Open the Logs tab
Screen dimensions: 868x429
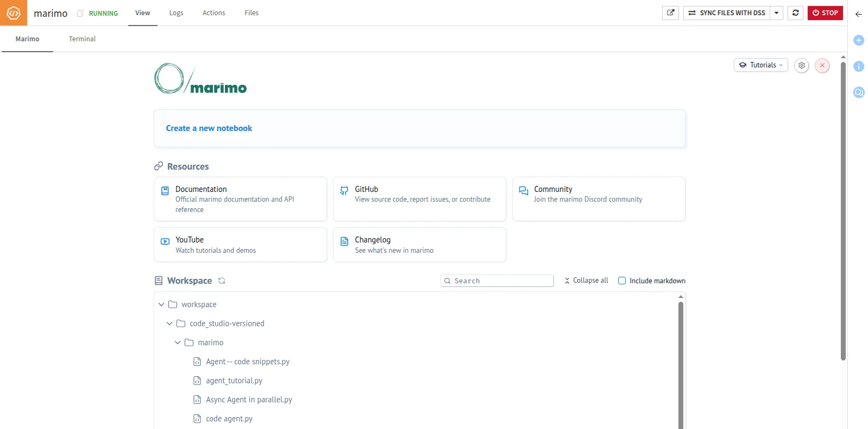pyautogui.click(x=176, y=13)
